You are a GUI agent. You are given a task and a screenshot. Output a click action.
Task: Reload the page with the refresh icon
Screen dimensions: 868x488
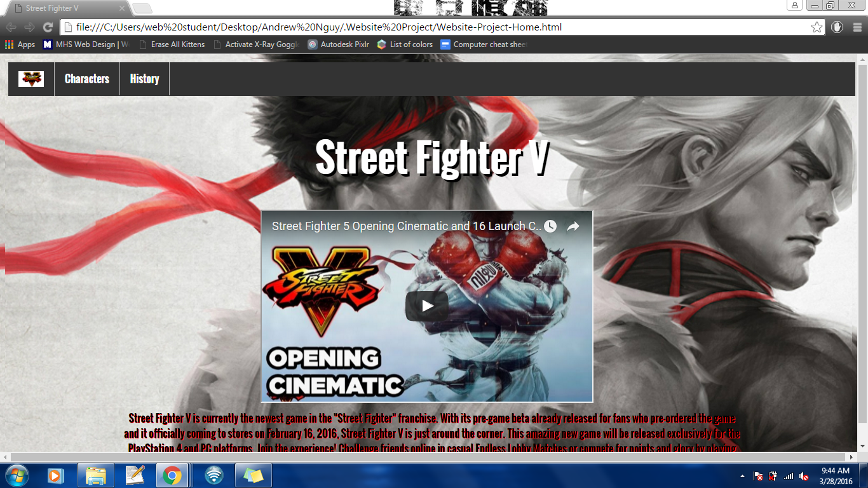(x=48, y=27)
